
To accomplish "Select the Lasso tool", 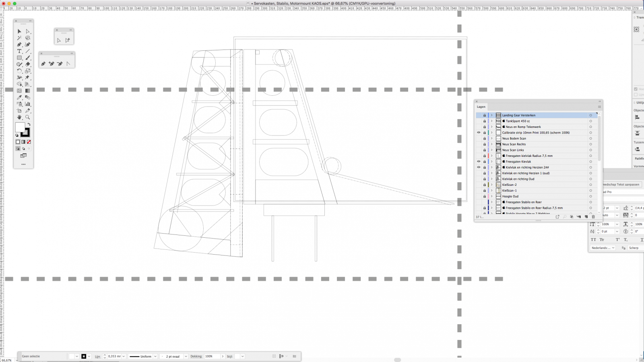I will coord(28,38).
